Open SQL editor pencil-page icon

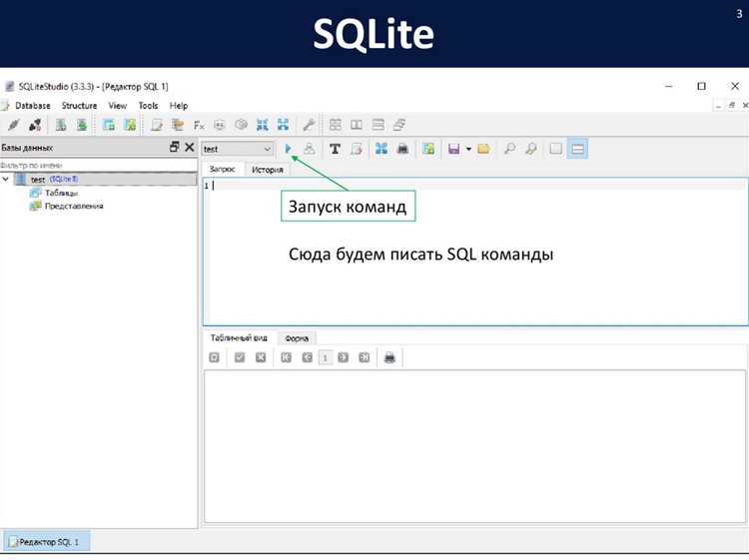pos(156,125)
